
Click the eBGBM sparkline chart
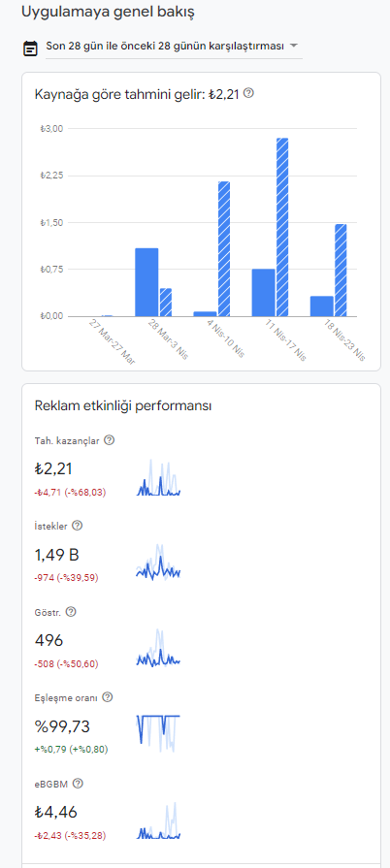tap(158, 820)
